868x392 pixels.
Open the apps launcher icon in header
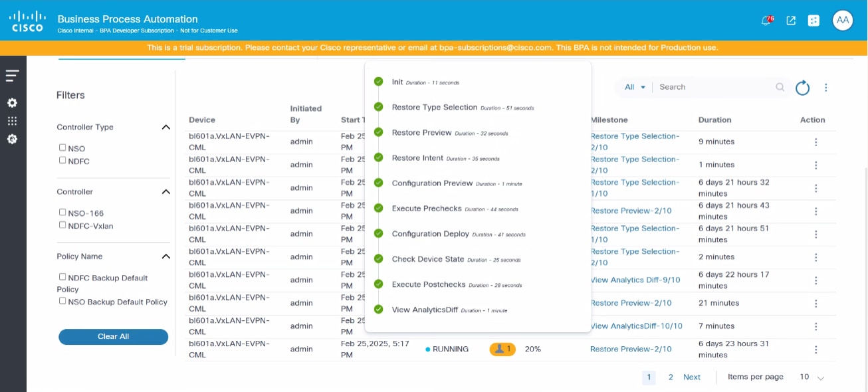(x=814, y=21)
